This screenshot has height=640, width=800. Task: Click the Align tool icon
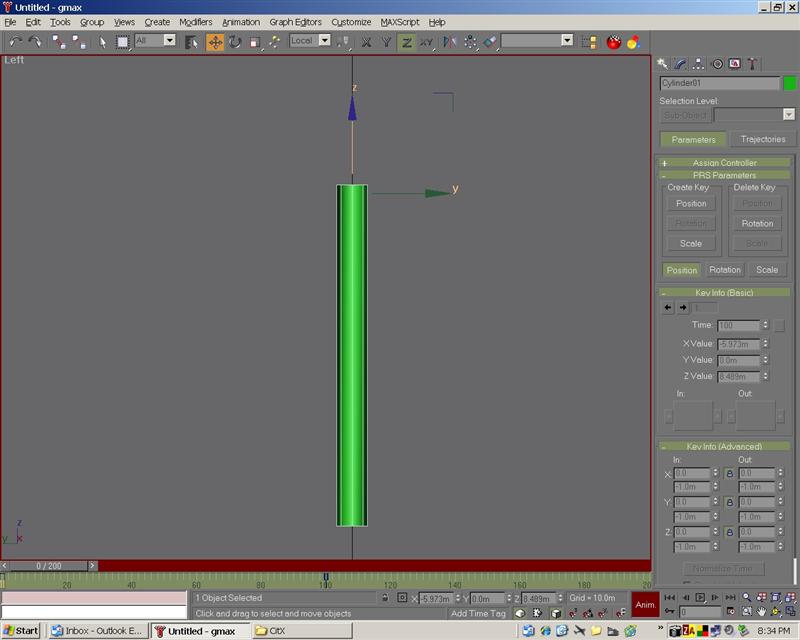pos(490,42)
